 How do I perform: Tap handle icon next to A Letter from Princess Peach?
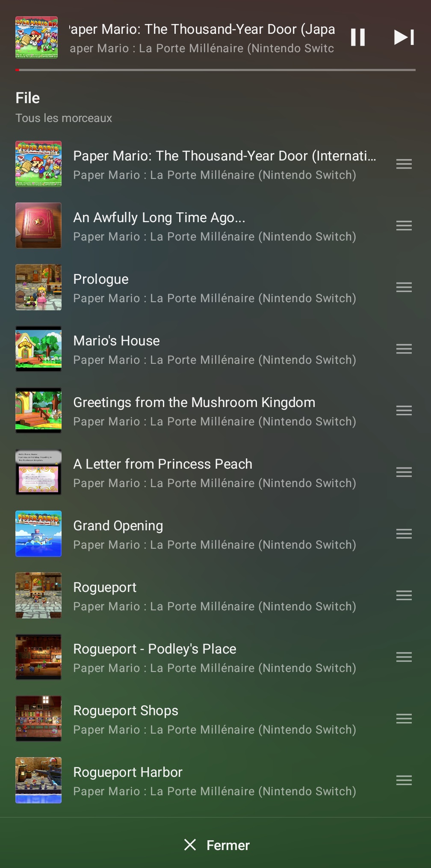click(404, 472)
